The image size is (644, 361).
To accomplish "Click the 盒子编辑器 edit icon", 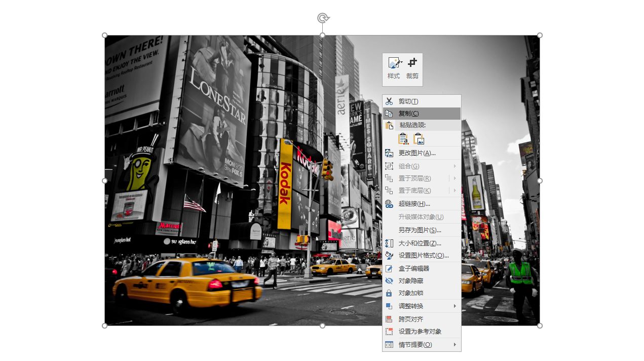I will point(389,269).
